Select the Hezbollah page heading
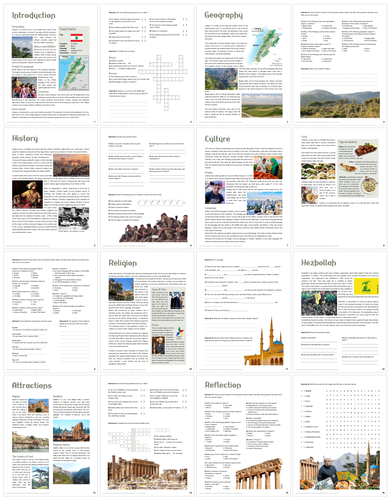This screenshot has height=500, width=391. pos(318,262)
